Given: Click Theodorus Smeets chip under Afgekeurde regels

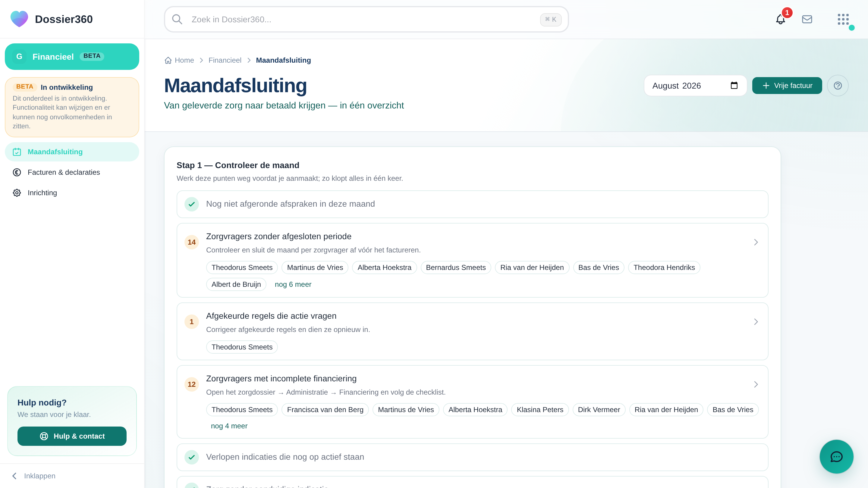Looking at the screenshot, I should pyautogui.click(x=242, y=347).
